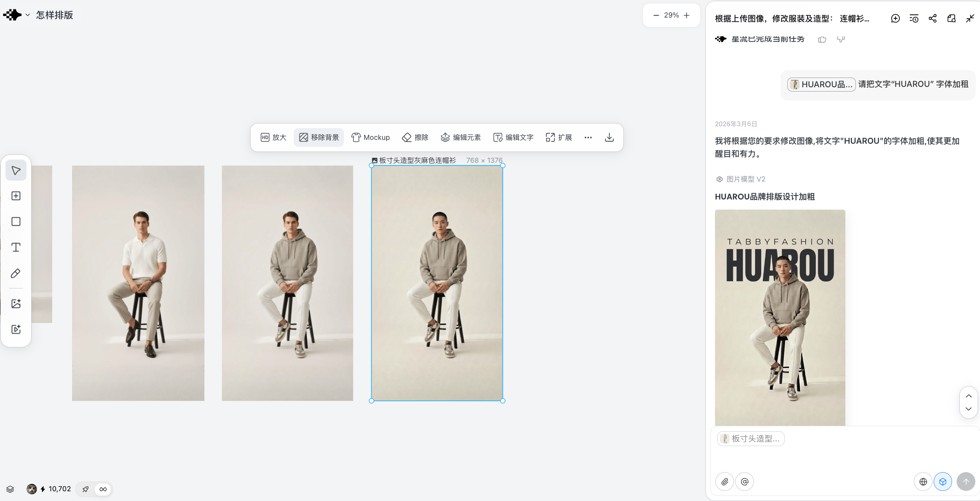Open chat history list
Image resolution: width=980 pixels, height=501 pixels.
tap(914, 18)
